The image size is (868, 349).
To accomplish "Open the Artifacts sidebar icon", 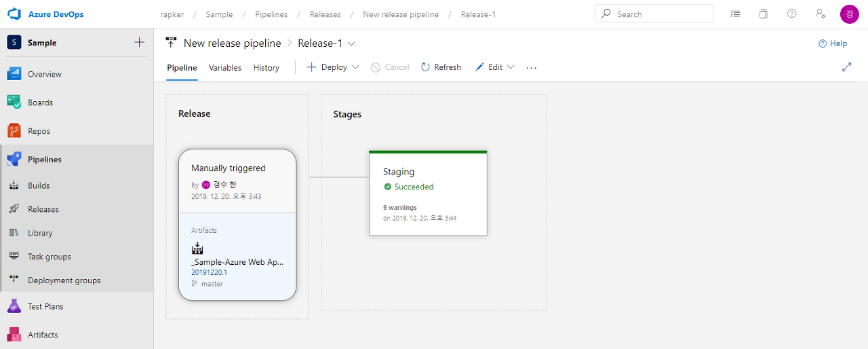I will pos(14,335).
